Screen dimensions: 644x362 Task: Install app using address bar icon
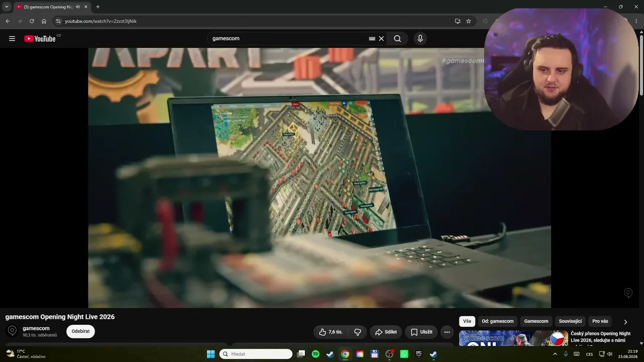[457, 21]
